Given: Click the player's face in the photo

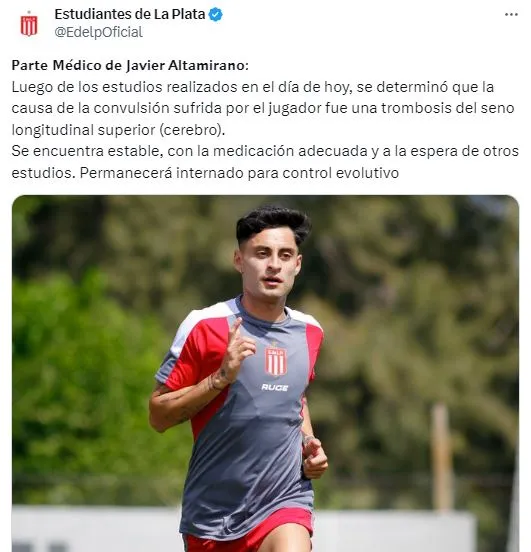Looking at the screenshot, I should [x=270, y=268].
